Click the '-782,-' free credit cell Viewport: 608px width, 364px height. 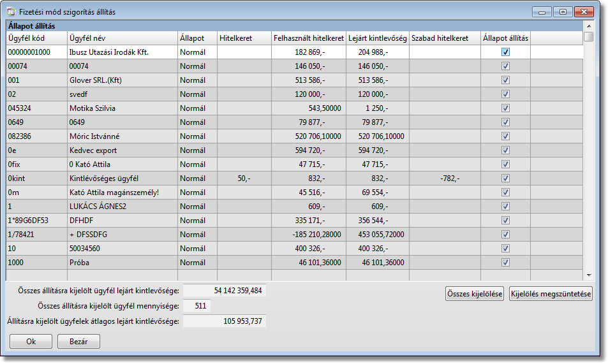pyautogui.click(x=445, y=178)
